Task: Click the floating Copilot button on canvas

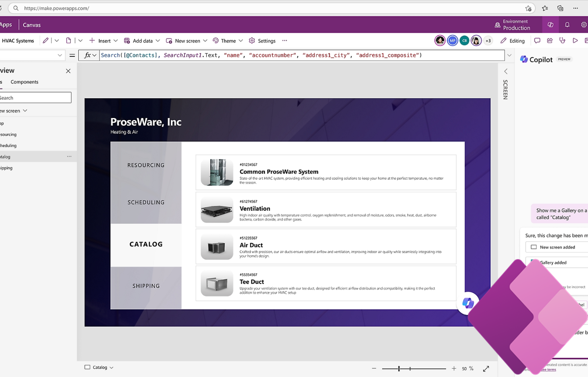Action: [x=468, y=303]
